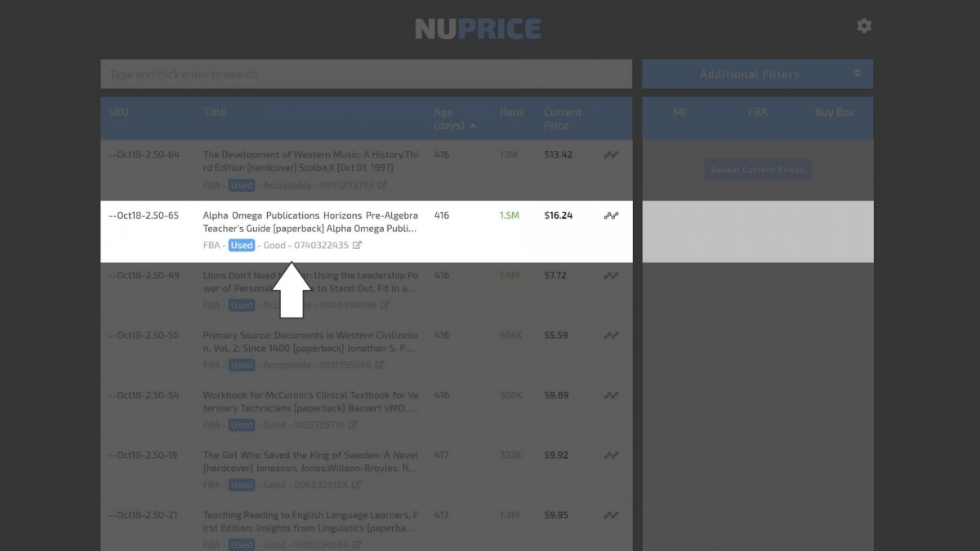Screen dimensions: 980x551
Task: Click the settings gear
Action: click(x=864, y=25)
